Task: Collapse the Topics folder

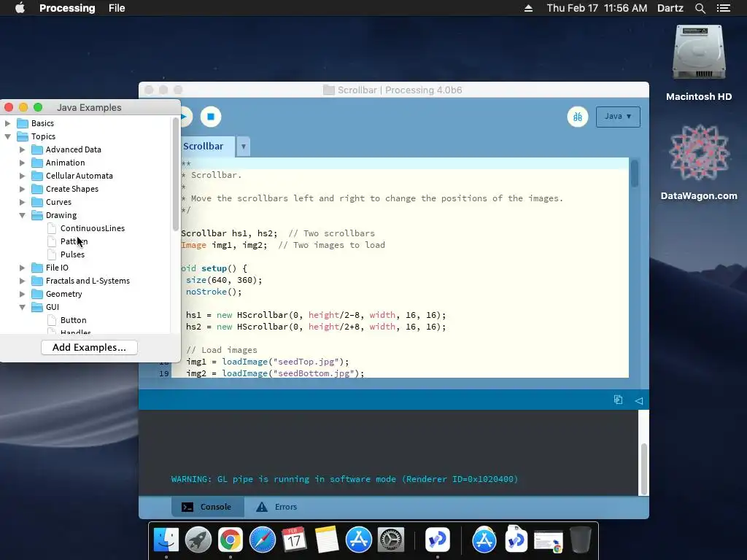Action: [7, 136]
